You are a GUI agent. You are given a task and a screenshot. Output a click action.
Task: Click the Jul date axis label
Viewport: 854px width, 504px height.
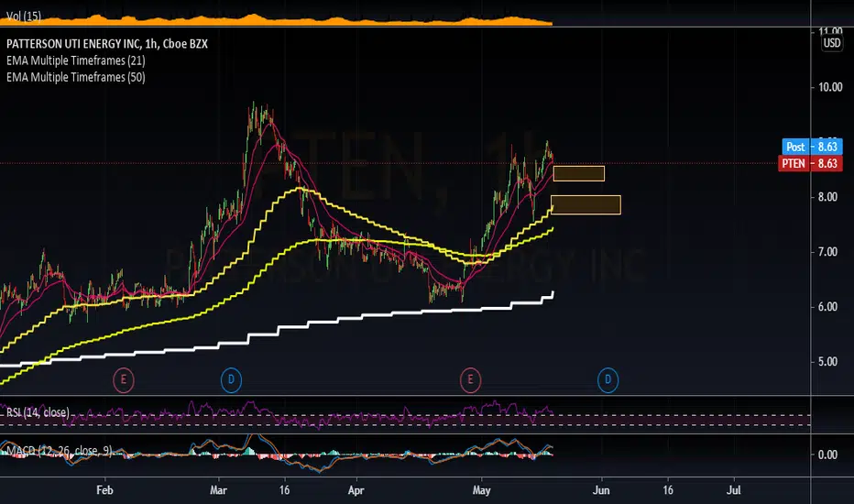[x=734, y=490]
